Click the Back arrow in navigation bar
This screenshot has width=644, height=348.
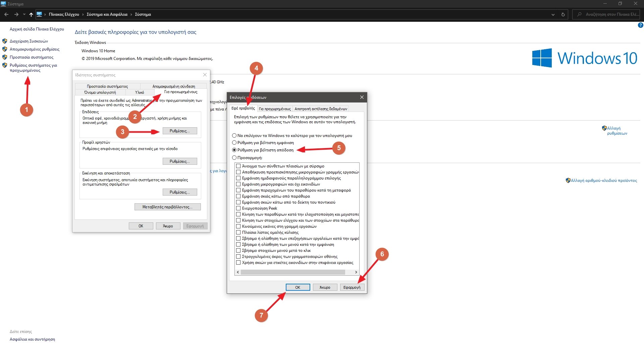(x=6, y=14)
